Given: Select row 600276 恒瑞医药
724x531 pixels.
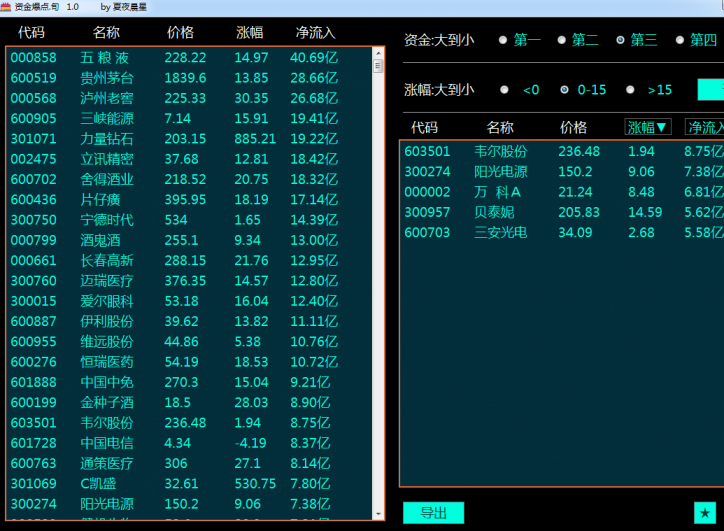Looking at the screenshot, I should pyautogui.click(x=189, y=362).
